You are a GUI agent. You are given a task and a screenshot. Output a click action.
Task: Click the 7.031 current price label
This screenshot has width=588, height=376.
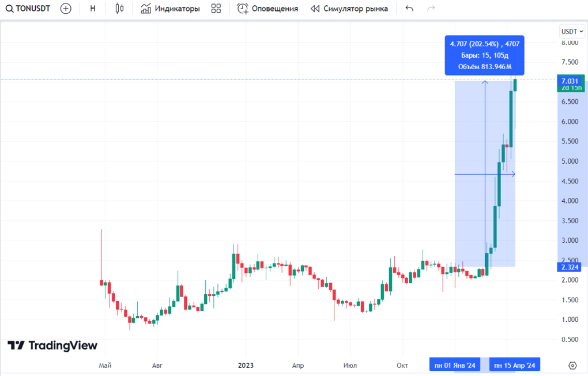click(x=569, y=81)
